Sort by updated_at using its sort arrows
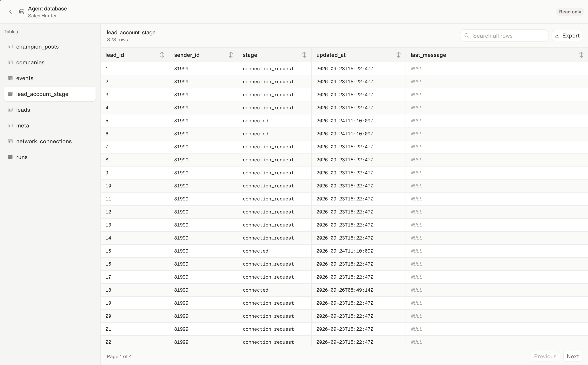588x365 pixels. (398, 55)
